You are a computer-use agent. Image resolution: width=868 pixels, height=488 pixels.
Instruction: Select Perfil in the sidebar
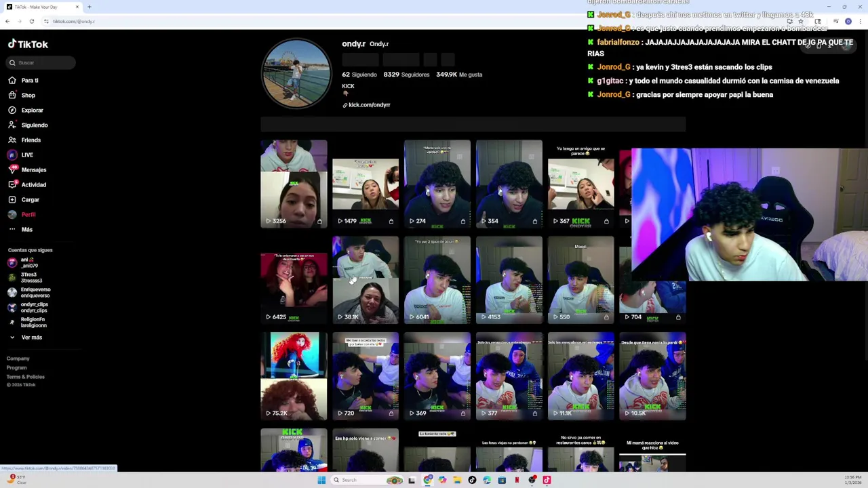click(x=22, y=214)
